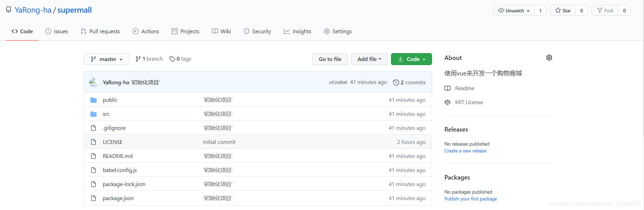
Task: Click the package.json file icon
Action: [93, 198]
